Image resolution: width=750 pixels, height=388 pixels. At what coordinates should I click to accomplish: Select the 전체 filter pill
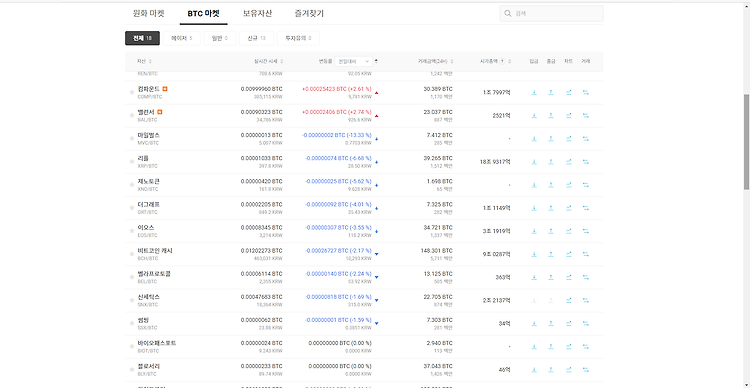[143, 38]
